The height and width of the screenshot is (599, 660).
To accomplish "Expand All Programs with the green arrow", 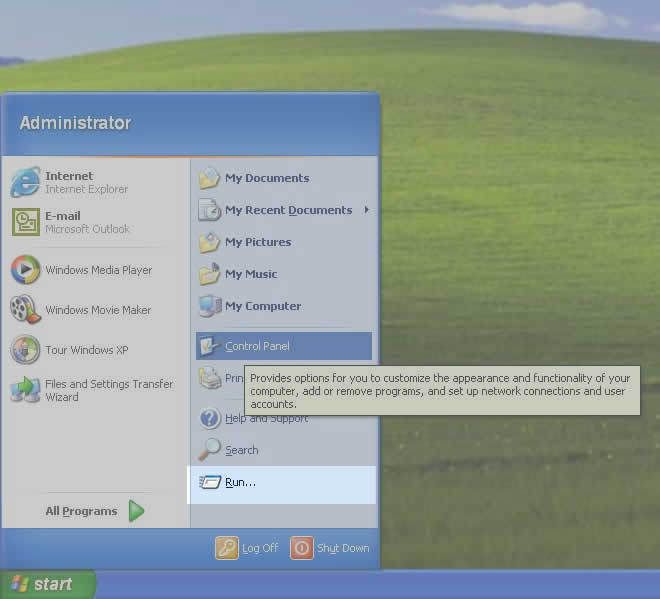I will point(136,511).
